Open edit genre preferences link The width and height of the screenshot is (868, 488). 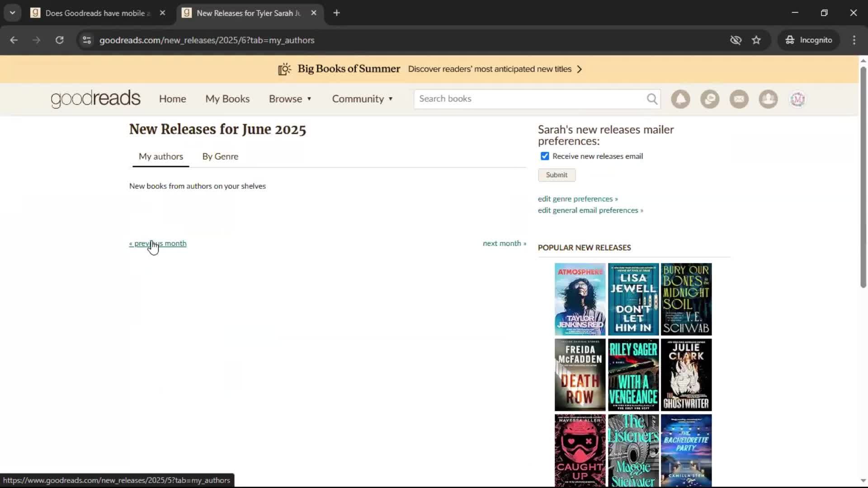click(x=578, y=199)
